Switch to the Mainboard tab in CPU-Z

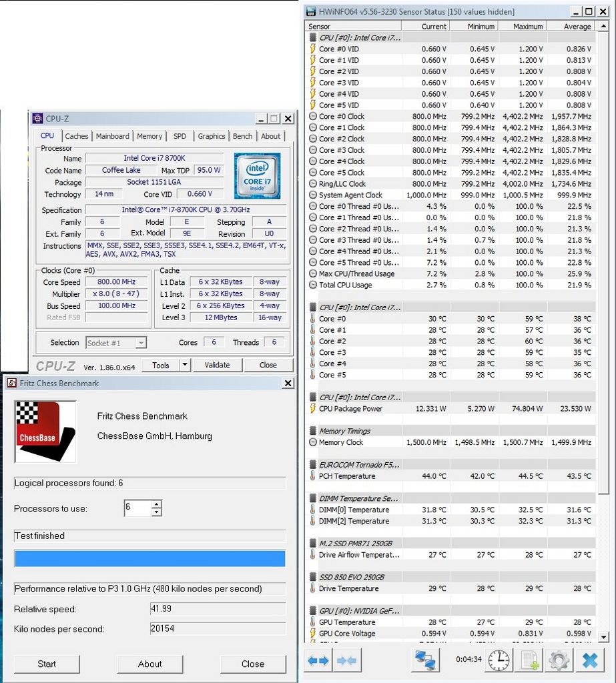113,136
